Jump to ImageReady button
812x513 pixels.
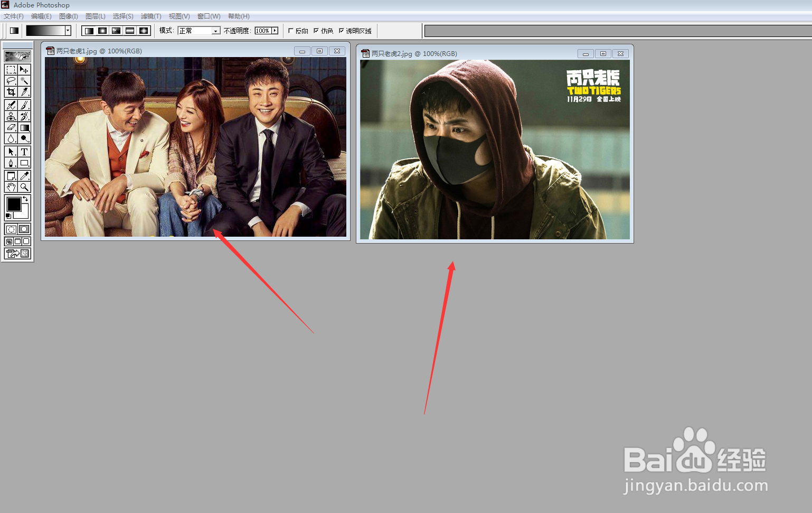pos(17,254)
